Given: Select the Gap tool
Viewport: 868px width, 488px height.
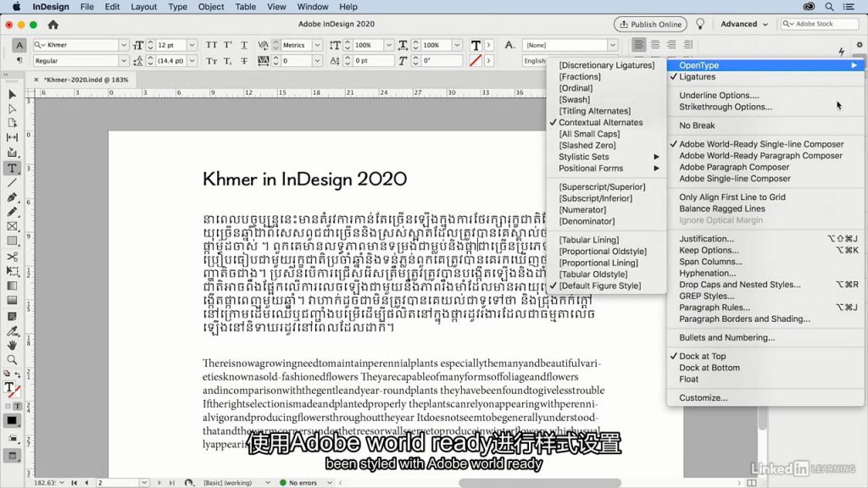Looking at the screenshot, I should 12,137.
